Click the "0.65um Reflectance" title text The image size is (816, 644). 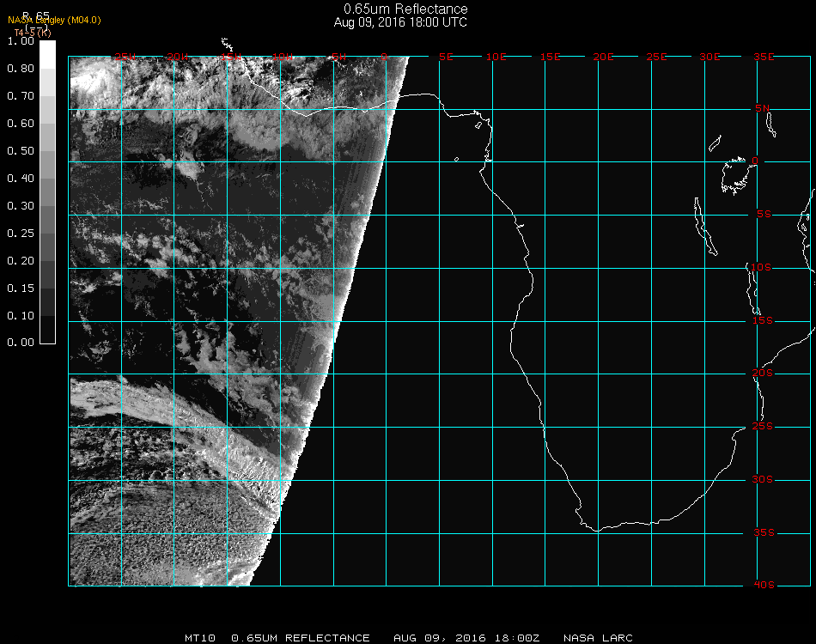[x=405, y=9]
